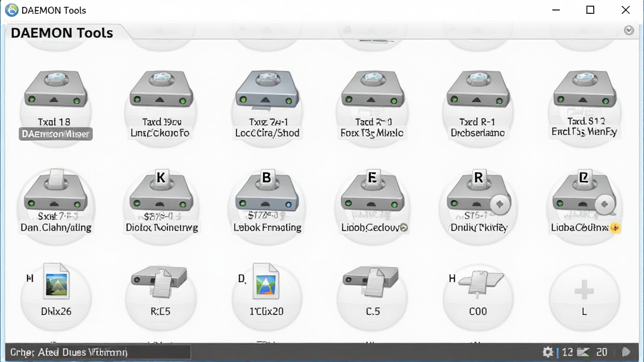This screenshot has width=644, height=362.
Task: Click the Taxd R-1 label
Action: (477, 122)
